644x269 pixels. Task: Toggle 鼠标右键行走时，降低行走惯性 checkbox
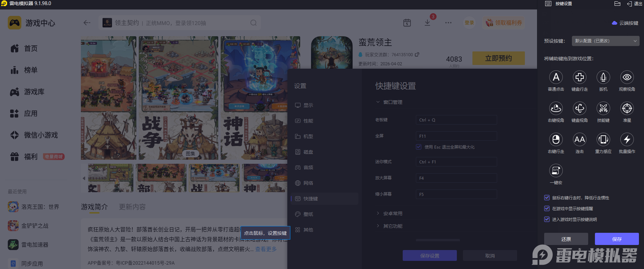547,198
